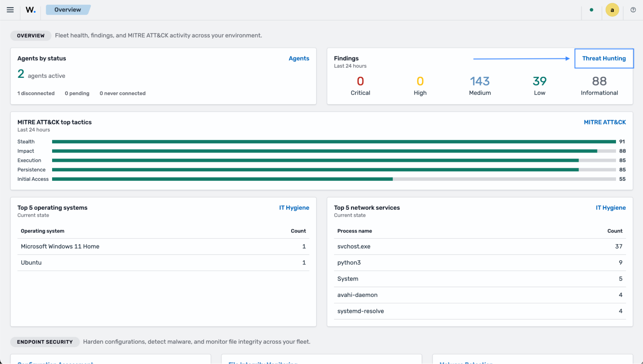Select the System process row
The image size is (643, 364).
tap(480, 279)
